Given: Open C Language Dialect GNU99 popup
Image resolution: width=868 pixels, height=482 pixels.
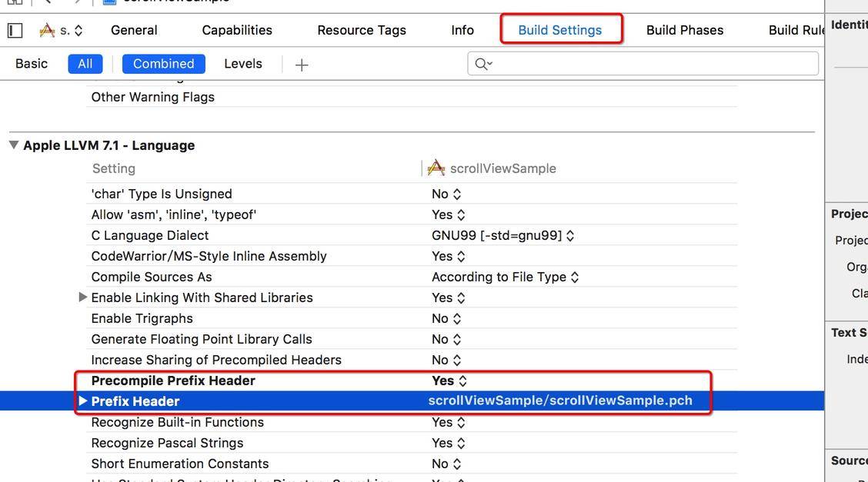Looking at the screenshot, I should (x=502, y=235).
